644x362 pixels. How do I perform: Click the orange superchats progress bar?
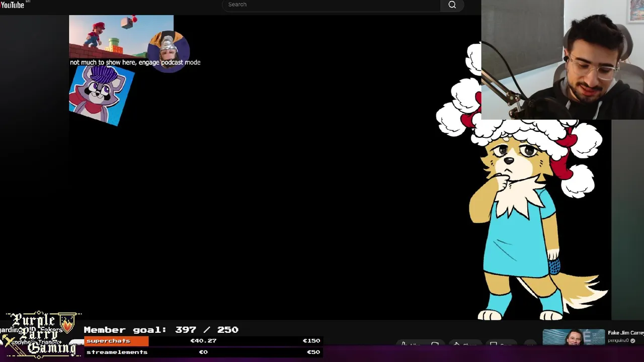pos(116,341)
